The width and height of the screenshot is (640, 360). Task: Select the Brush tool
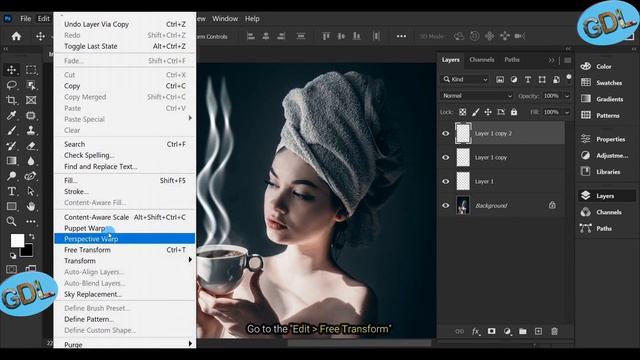pos(11,131)
